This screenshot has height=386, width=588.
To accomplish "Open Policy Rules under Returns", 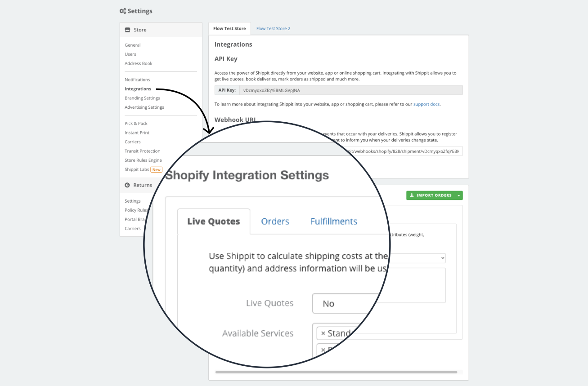I will (136, 210).
